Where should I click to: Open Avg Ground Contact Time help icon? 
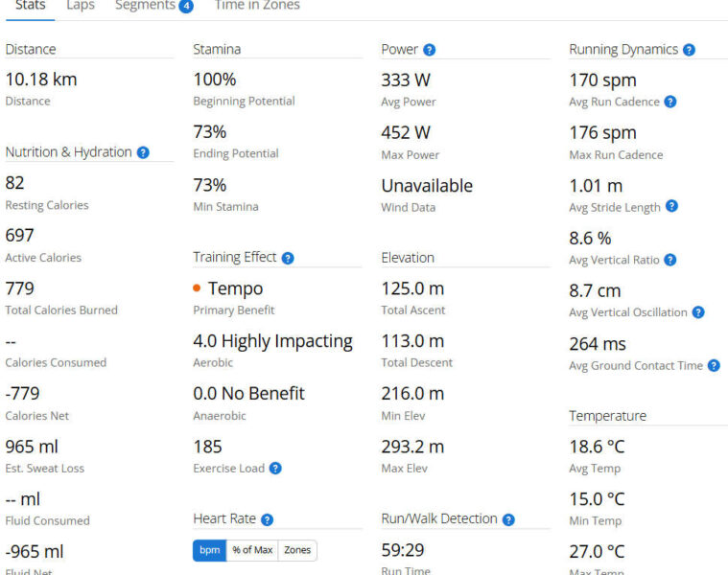coord(714,365)
